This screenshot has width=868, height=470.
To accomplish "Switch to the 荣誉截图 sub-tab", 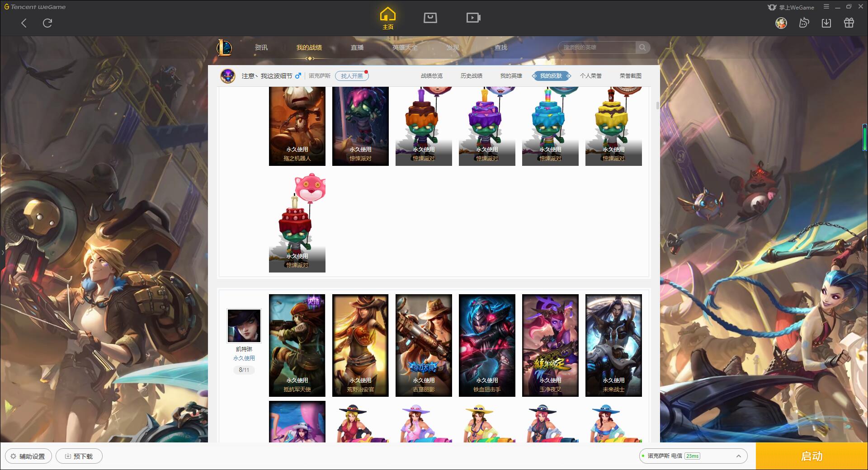I will click(631, 76).
